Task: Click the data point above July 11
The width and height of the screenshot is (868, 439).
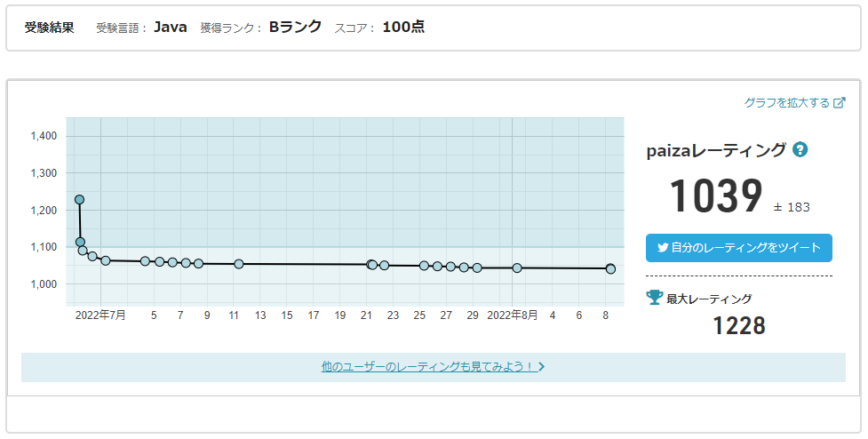Action: coord(239,264)
